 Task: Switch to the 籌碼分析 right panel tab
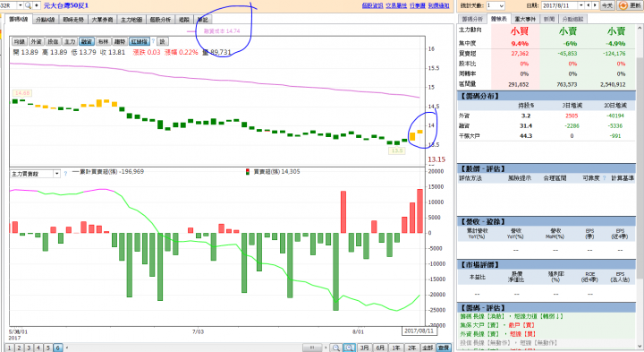(x=472, y=19)
